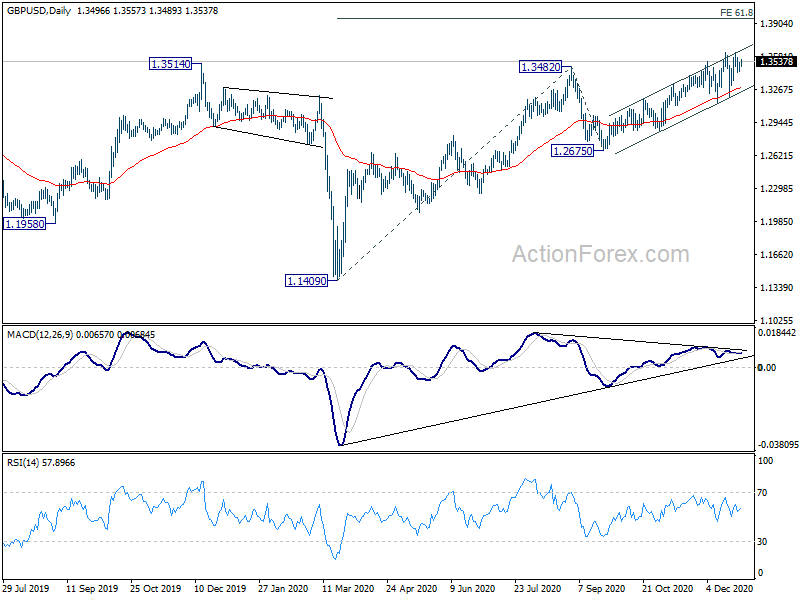Click the 1.19580 price label
The image size is (800, 600).
(x=24, y=223)
